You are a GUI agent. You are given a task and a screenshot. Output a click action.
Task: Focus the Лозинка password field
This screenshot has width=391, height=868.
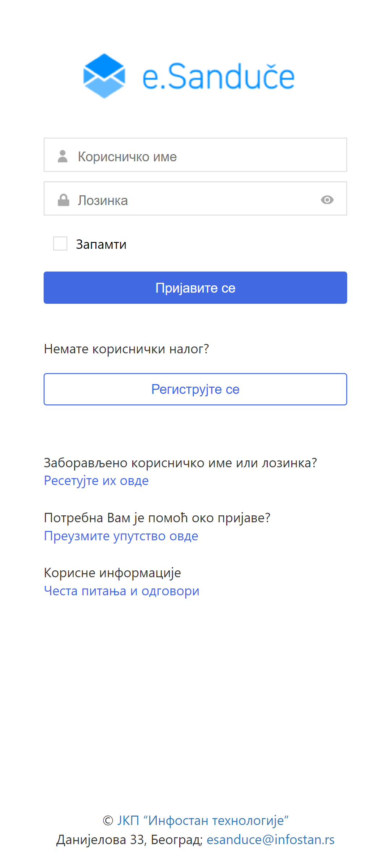pyautogui.click(x=195, y=200)
